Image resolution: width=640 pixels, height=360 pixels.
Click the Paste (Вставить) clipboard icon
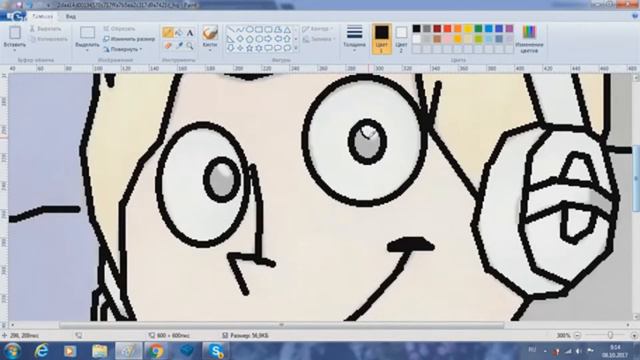(15, 33)
